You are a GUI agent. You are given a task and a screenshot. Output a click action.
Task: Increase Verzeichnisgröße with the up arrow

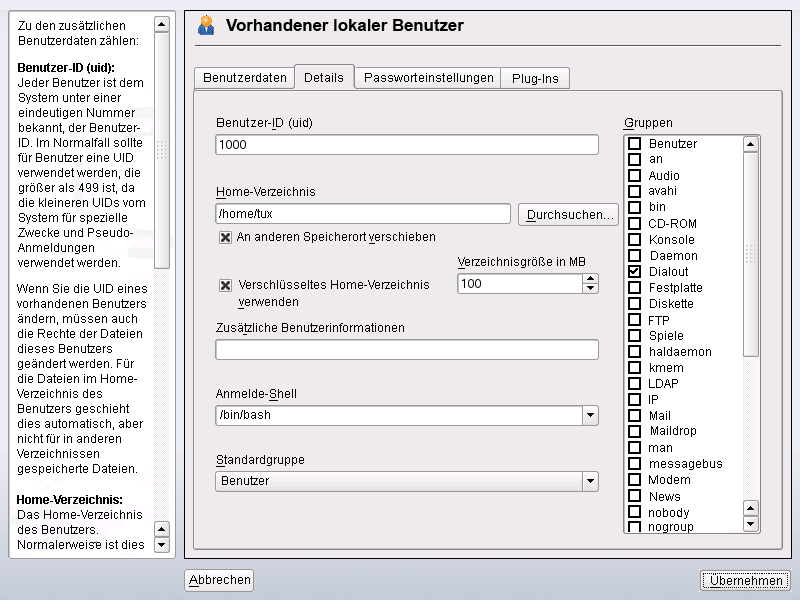coord(590,279)
